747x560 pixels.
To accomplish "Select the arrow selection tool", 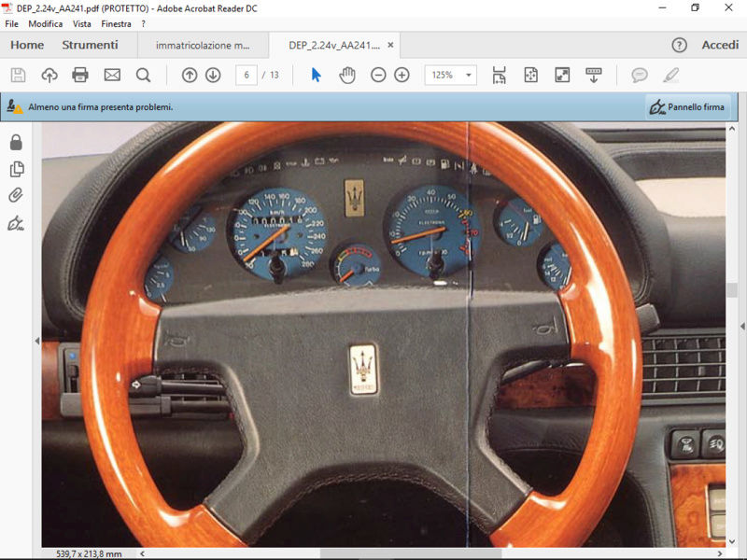I will [x=316, y=76].
